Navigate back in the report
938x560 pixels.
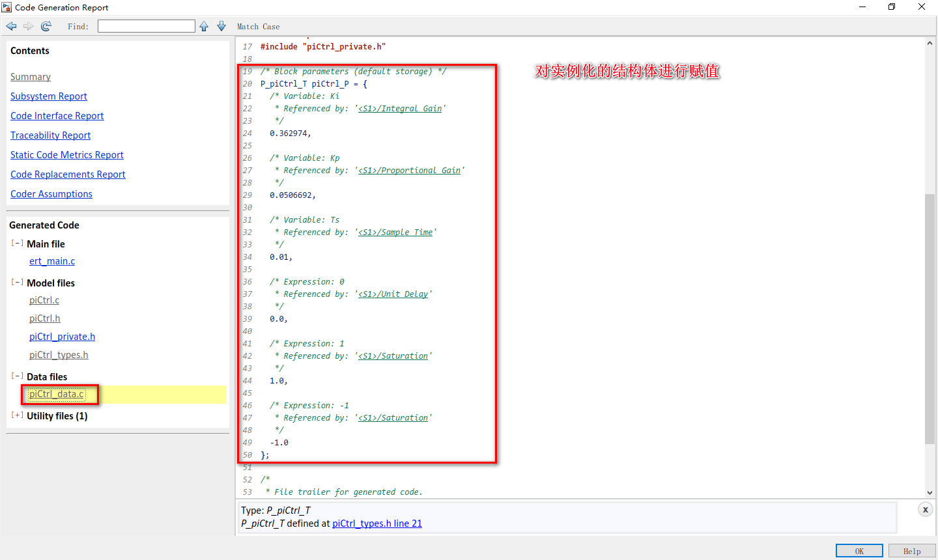[x=10, y=26]
